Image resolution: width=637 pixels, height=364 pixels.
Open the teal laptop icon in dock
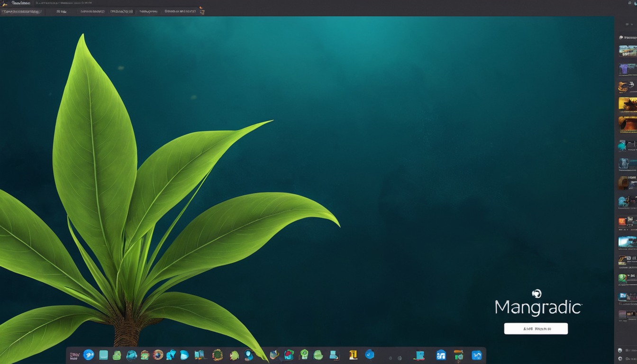pyautogui.click(x=334, y=355)
